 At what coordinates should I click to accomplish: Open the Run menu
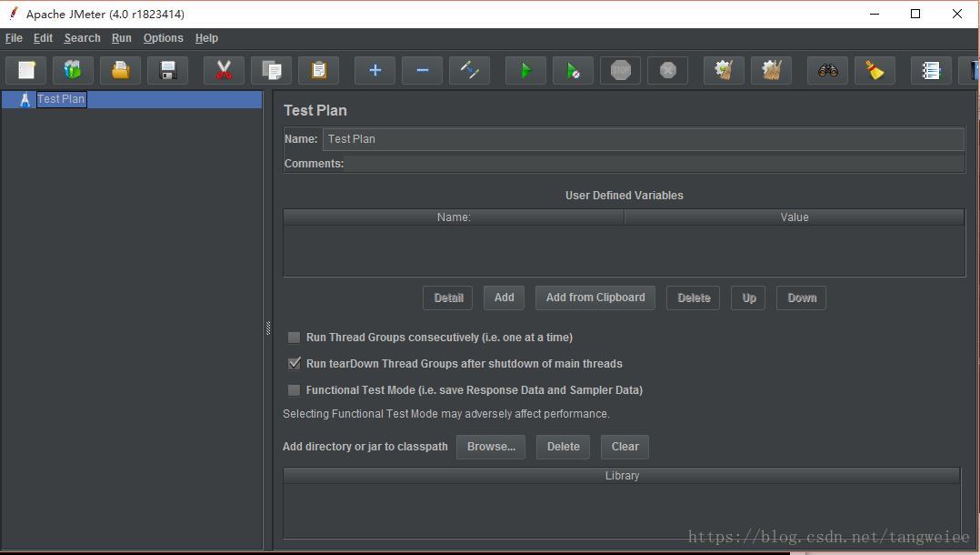tap(121, 38)
